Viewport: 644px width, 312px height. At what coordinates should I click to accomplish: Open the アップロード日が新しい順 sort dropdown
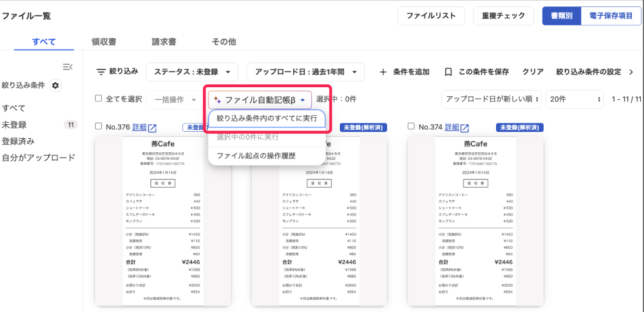(x=492, y=99)
